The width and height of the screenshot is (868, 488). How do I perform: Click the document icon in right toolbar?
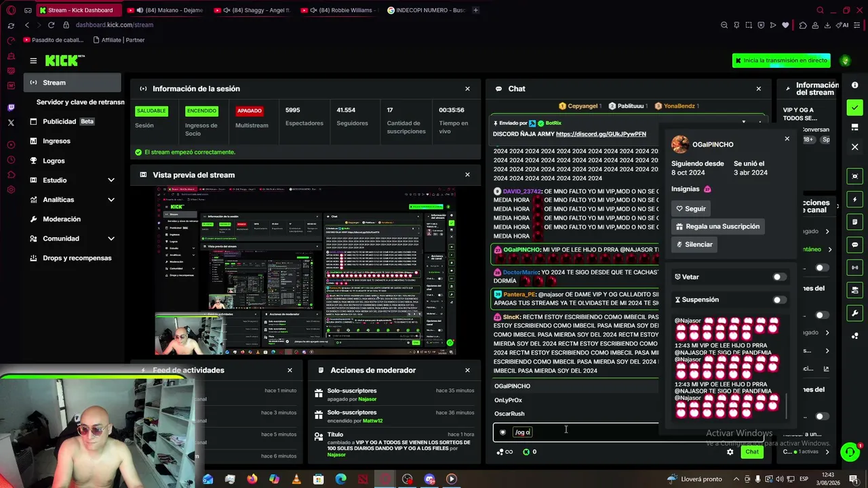point(854,222)
